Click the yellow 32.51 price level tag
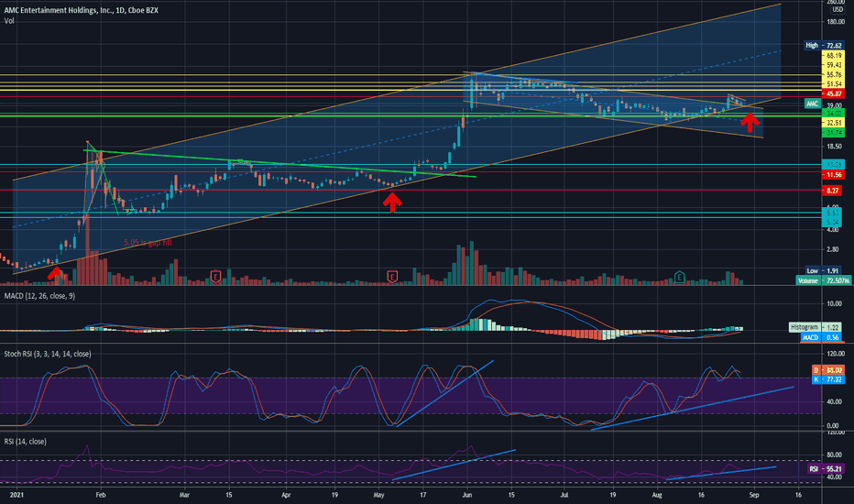 [834, 123]
